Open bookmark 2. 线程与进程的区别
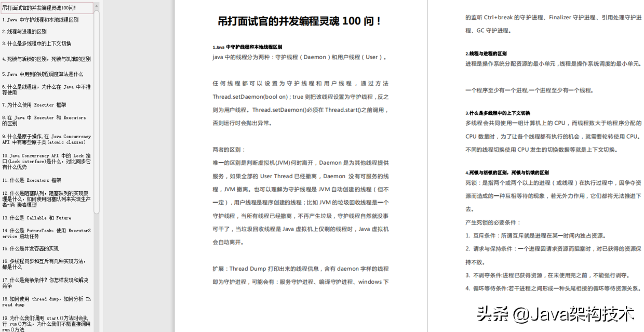The width and height of the screenshot is (644, 332). [x=24, y=32]
